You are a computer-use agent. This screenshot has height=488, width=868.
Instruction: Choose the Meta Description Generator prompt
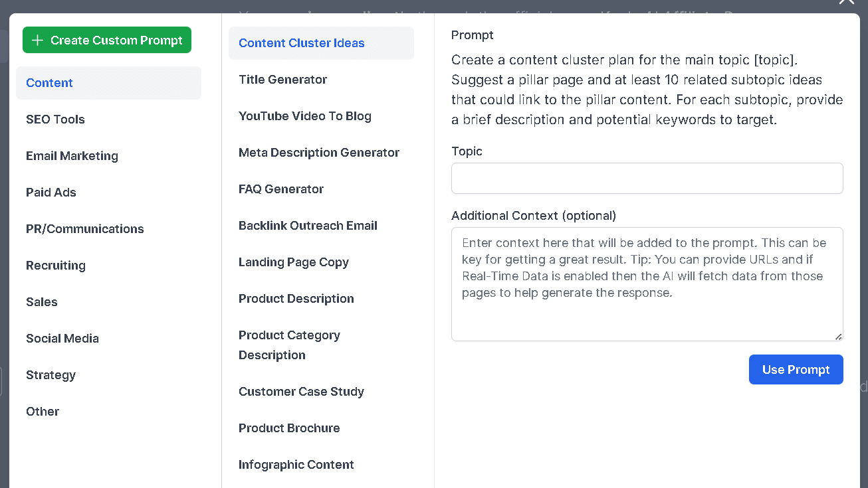[319, 153]
